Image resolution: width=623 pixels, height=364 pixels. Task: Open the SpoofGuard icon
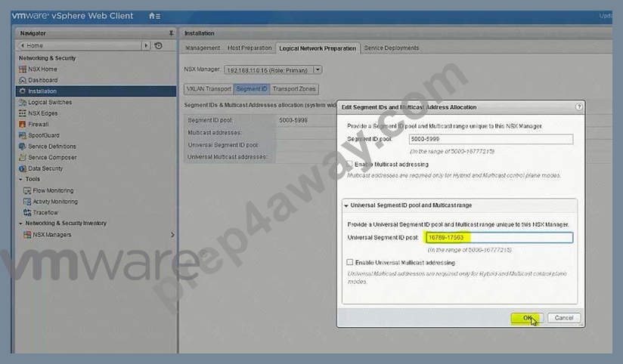point(22,135)
